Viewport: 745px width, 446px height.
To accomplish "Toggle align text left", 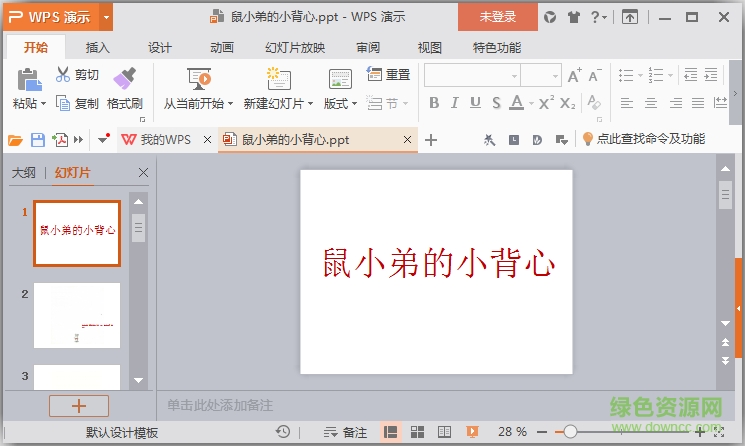I will pos(627,103).
